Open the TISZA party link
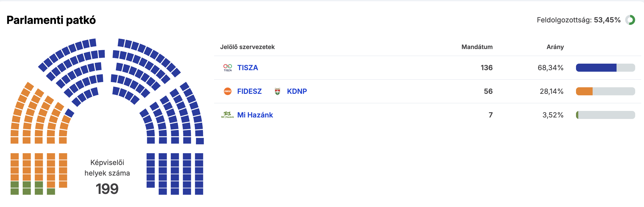 click(x=248, y=68)
